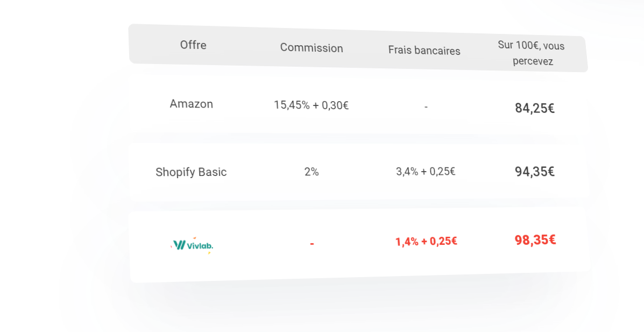Click Amazon's bank fees dash

(x=426, y=107)
